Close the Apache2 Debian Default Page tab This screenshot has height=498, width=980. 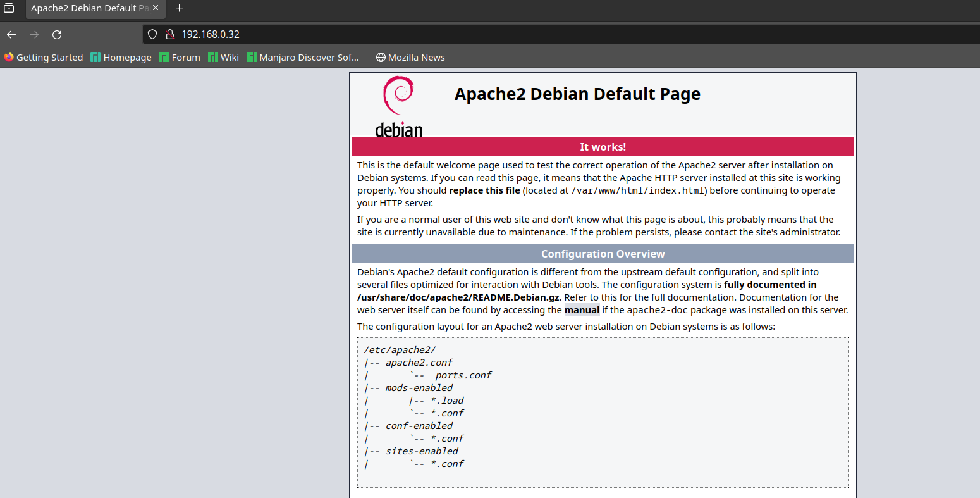tap(156, 8)
